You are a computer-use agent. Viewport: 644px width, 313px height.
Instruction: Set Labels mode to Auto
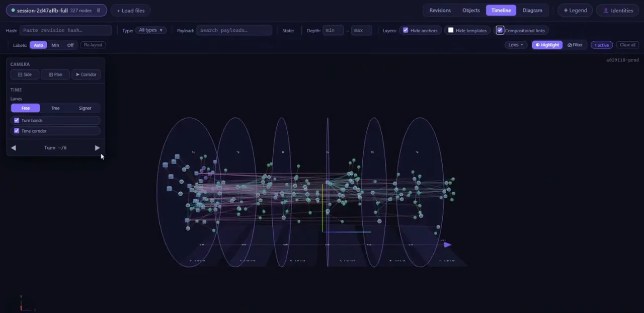click(x=38, y=45)
